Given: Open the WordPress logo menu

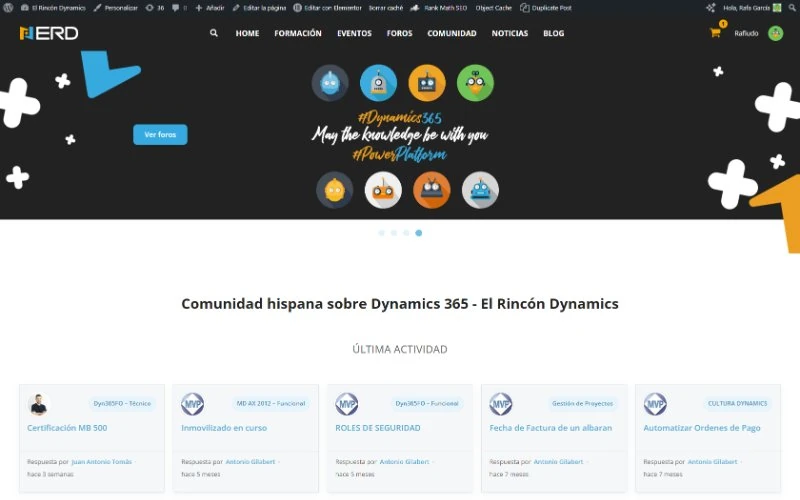Looking at the screenshot, I should coord(8,8).
